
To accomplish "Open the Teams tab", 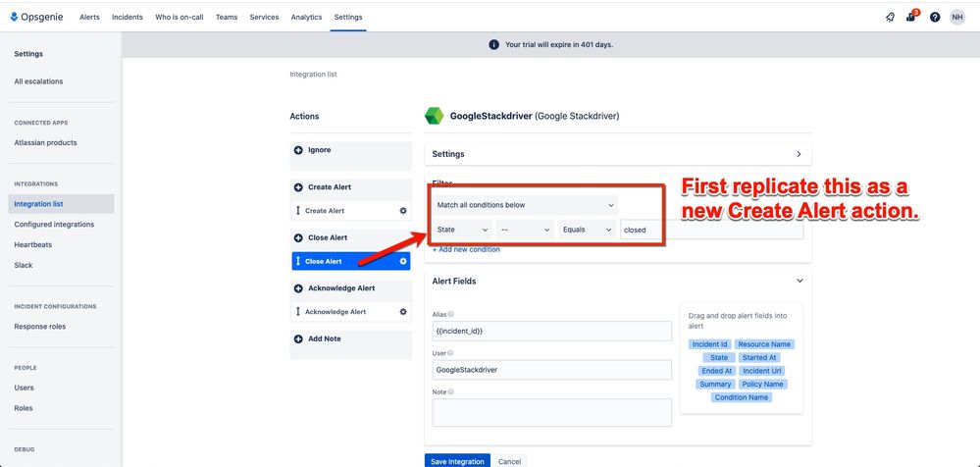I will pos(227,18).
